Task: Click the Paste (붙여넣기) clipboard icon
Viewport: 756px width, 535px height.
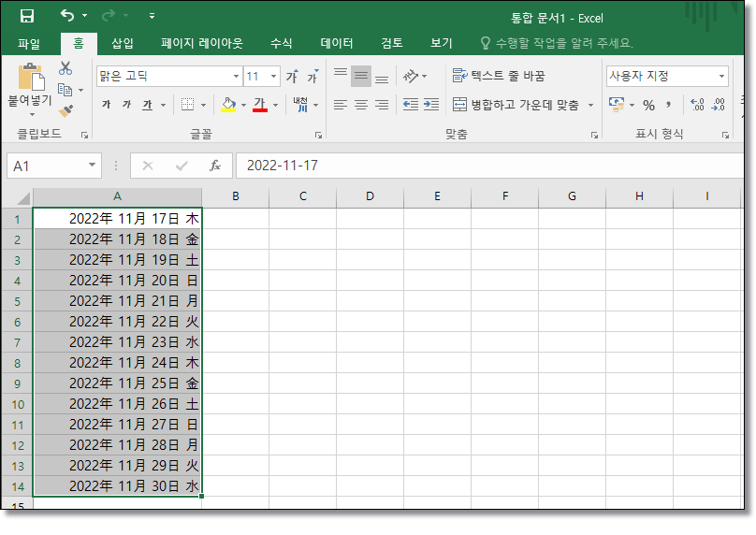Action: [31, 77]
